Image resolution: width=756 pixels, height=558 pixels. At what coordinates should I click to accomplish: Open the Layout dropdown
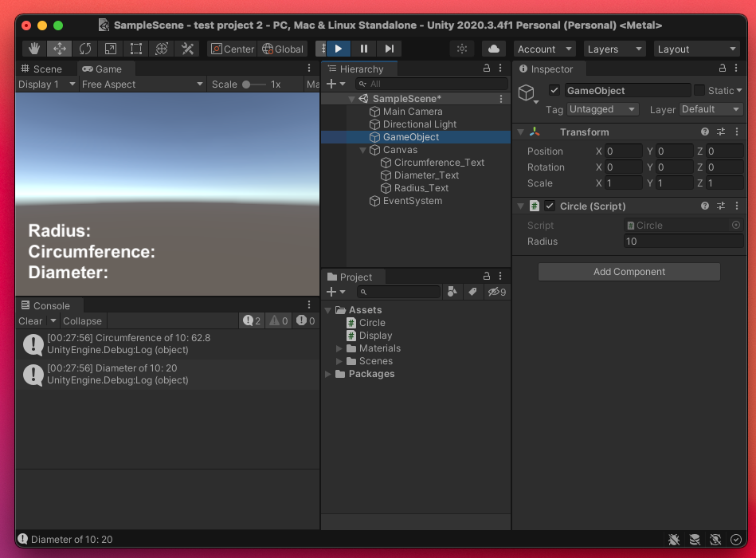695,49
